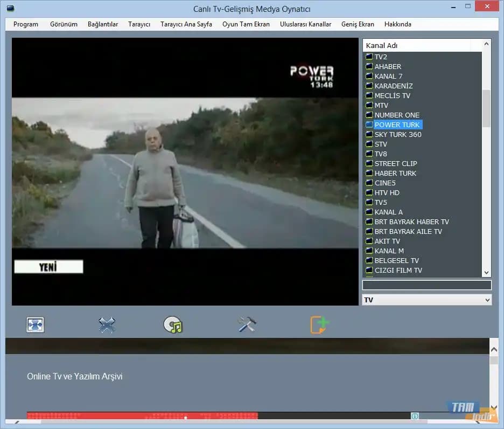Select SKY TURK 360 from channel list
This screenshot has width=504, height=429.
pos(398,134)
